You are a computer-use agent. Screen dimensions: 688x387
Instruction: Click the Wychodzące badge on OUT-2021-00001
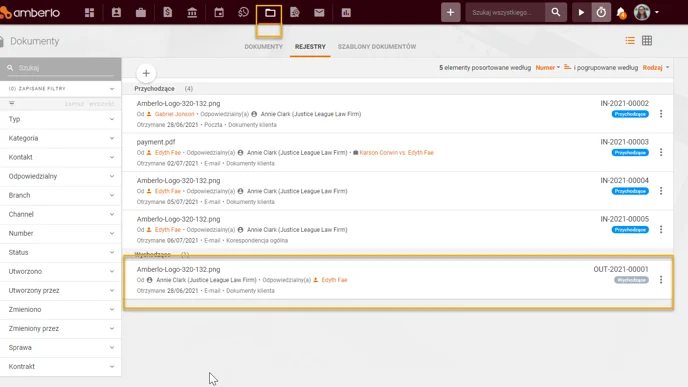631,280
